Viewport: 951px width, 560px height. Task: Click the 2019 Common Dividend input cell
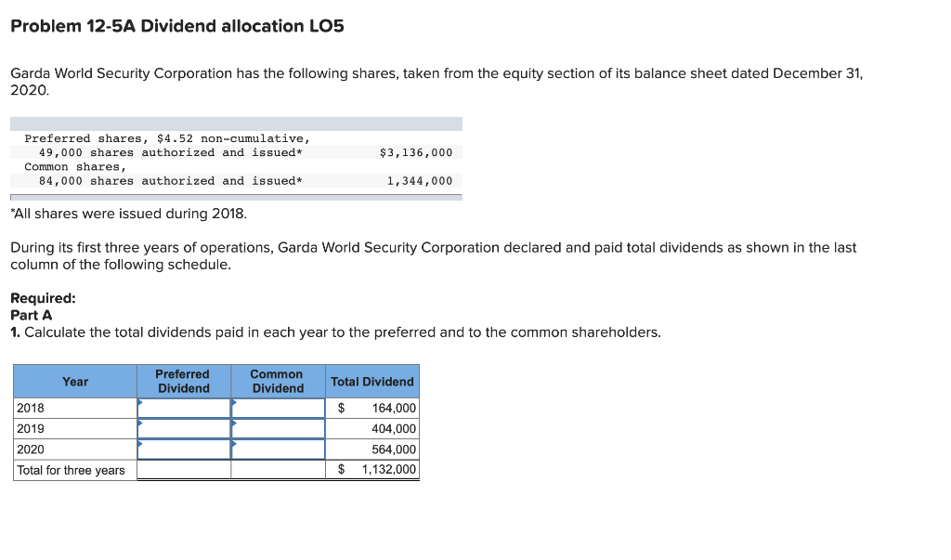(x=278, y=429)
